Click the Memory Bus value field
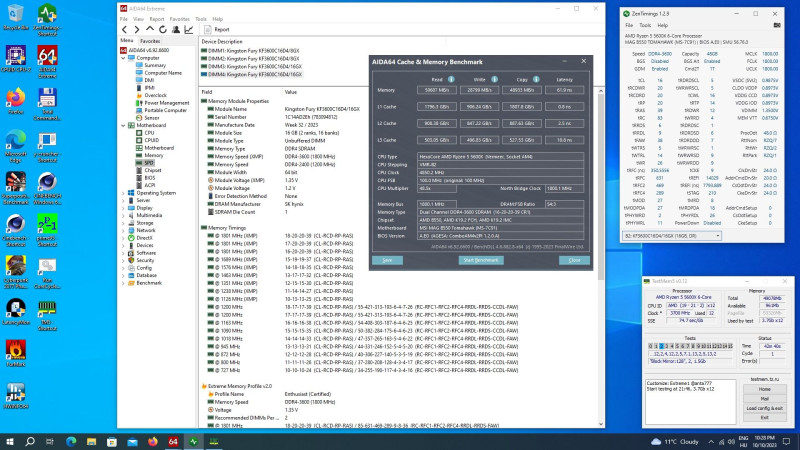Screen dimensions: 800x450 pos(437,204)
